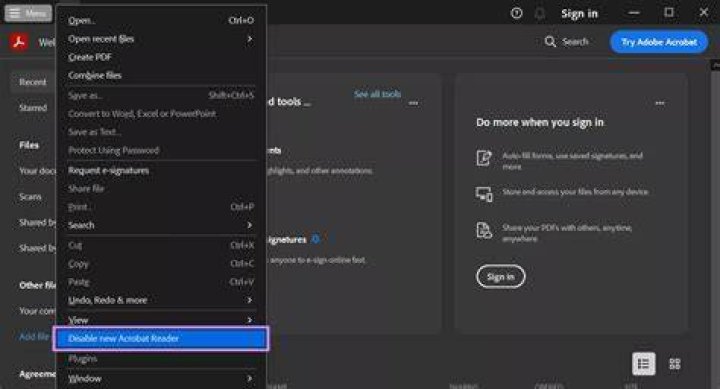Expand the Window submenu arrow
This screenshot has width=720, height=389.
(250, 379)
